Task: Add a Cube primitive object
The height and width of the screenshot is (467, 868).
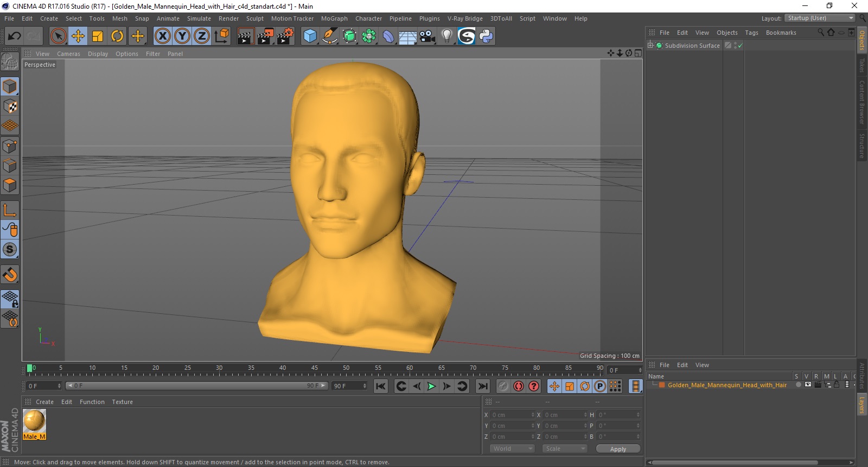Action: (x=310, y=36)
